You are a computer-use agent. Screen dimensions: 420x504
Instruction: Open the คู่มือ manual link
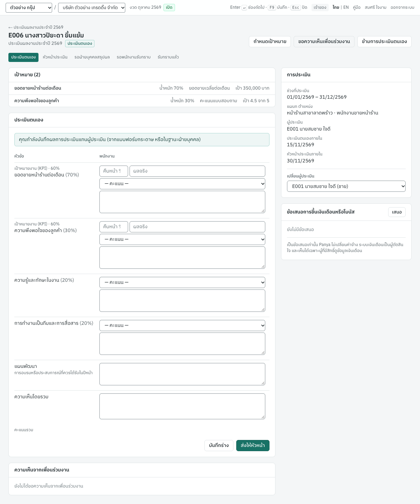pos(357,7)
